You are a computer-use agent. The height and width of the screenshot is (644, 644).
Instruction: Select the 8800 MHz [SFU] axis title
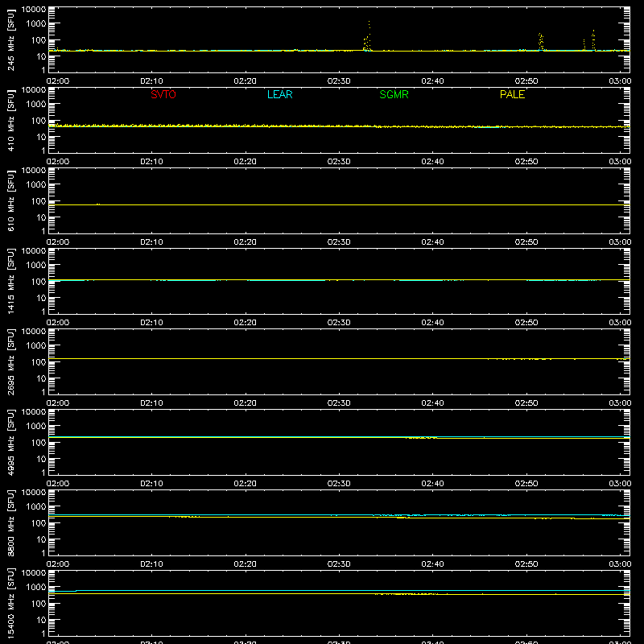point(11,522)
